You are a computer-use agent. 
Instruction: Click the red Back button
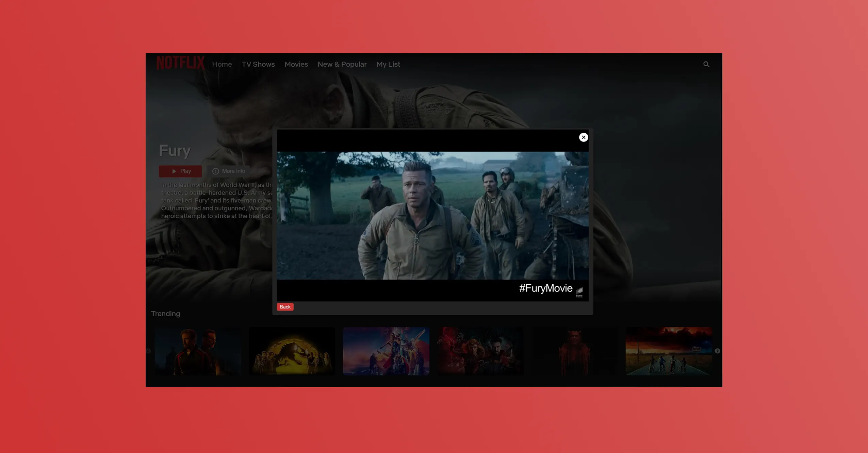click(x=285, y=307)
